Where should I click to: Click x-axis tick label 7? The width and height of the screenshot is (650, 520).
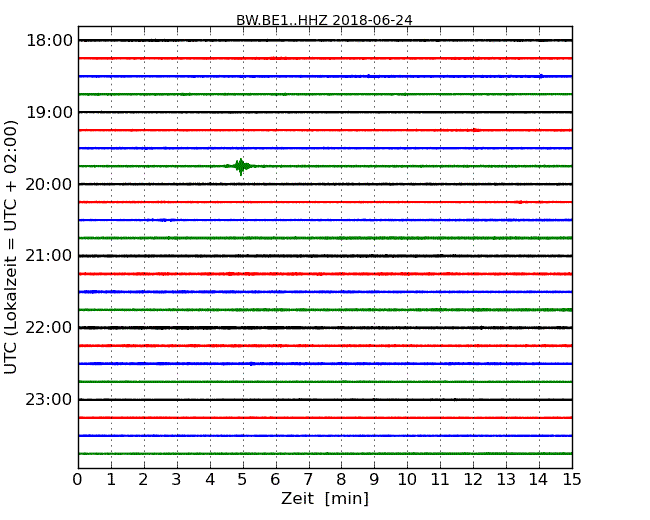(308, 479)
